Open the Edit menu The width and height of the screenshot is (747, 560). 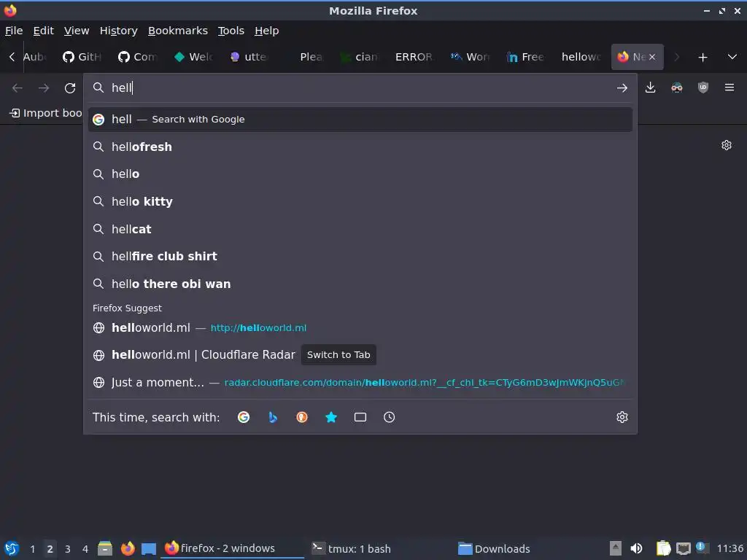click(x=43, y=31)
